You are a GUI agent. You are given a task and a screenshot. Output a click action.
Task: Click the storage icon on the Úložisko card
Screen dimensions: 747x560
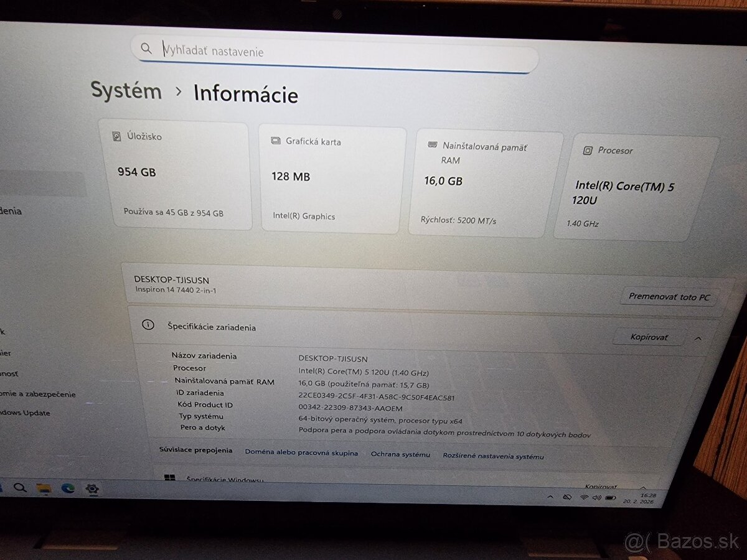tap(116, 135)
